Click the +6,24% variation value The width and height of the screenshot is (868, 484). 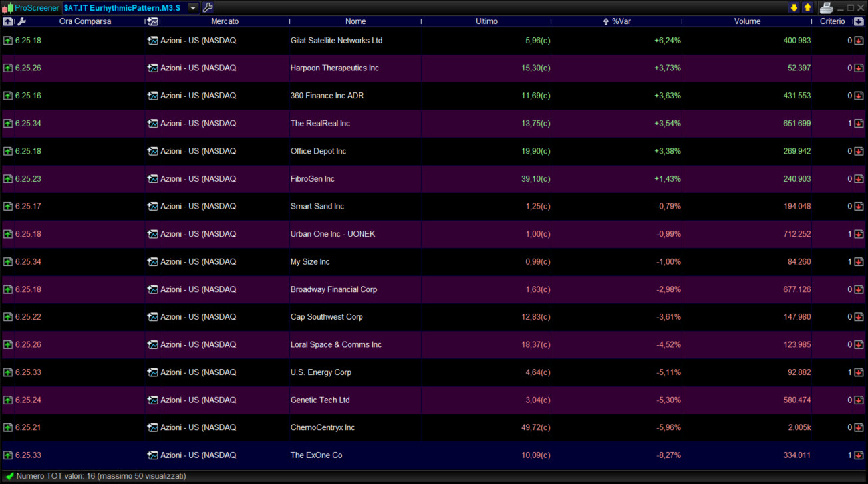[668, 41]
